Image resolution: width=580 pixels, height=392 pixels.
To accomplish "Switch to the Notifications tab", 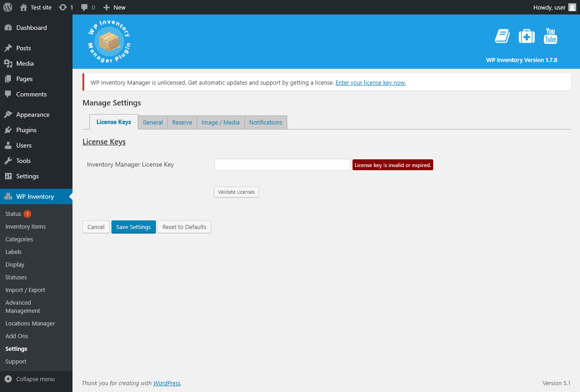I will point(266,122).
